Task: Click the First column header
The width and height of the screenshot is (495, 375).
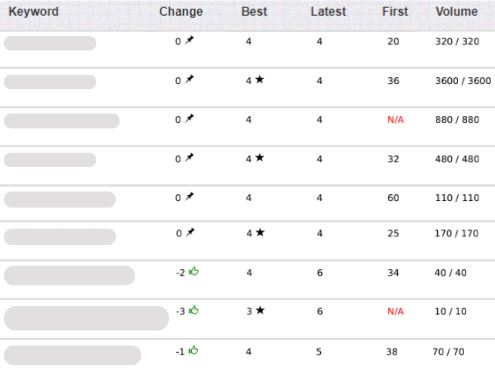Action: point(395,11)
